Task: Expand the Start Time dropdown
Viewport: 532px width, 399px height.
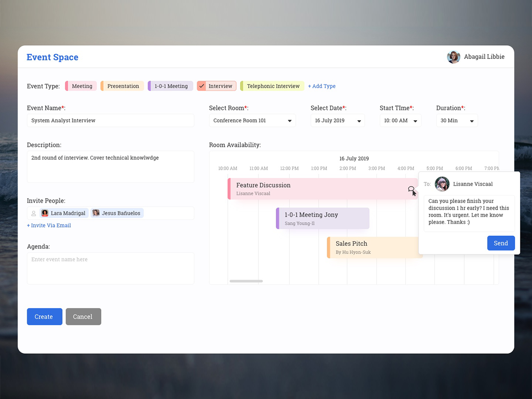Action: 400,120
